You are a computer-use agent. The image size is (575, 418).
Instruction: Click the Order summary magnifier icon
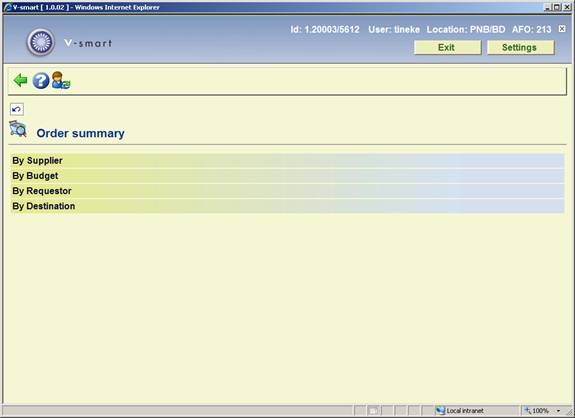coord(18,129)
